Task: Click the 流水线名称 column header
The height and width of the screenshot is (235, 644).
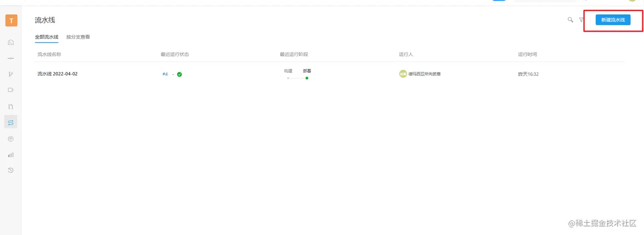Action: [x=49, y=54]
